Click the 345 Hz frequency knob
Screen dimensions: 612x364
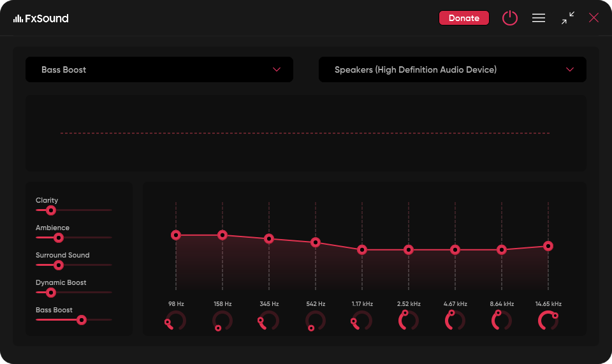[x=269, y=321]
